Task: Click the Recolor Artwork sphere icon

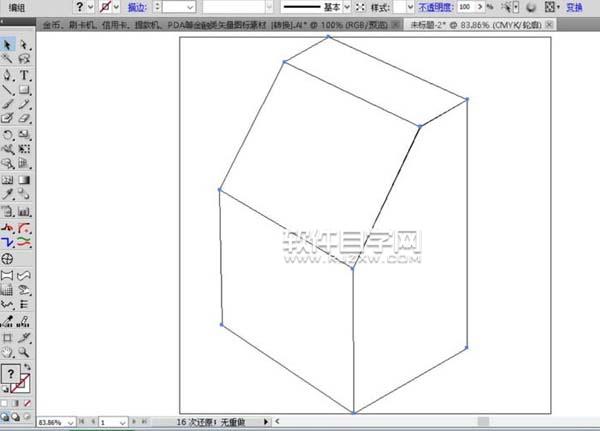Action: click(531, 7)
